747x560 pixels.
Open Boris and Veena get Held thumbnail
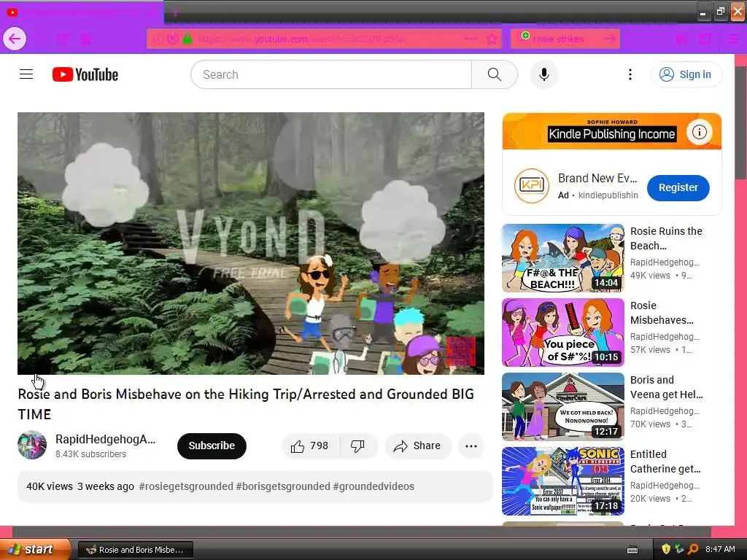(x=562, y=407)
